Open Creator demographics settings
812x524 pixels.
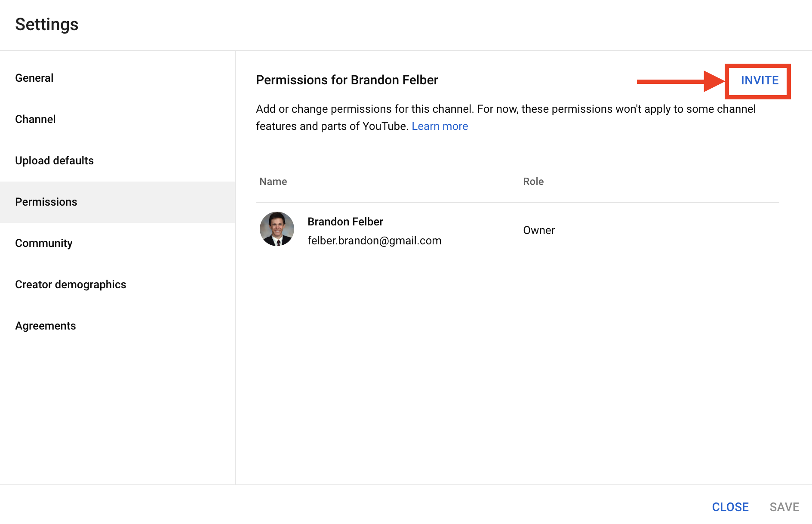pyautogui.click(x=117, y=284)
